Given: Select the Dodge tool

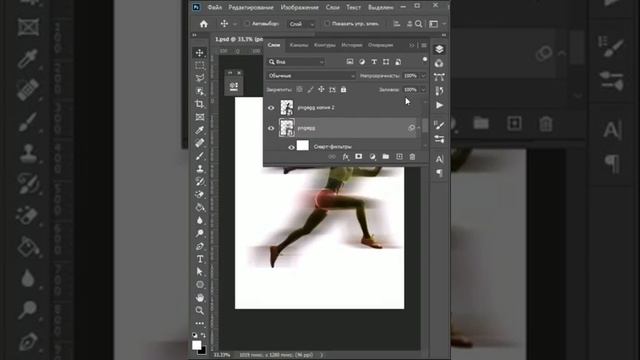Looking at the screenshot, I should click(x=200, y=233).
